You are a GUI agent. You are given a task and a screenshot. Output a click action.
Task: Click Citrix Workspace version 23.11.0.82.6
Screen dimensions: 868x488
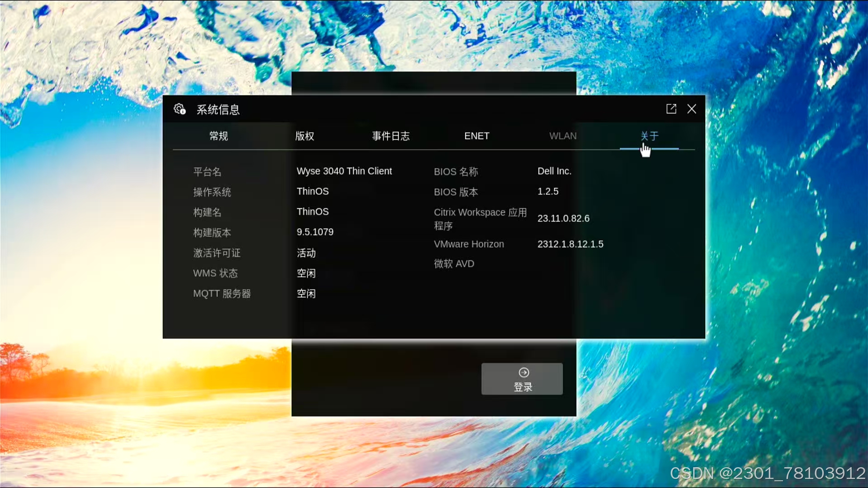tap(563, 219)
